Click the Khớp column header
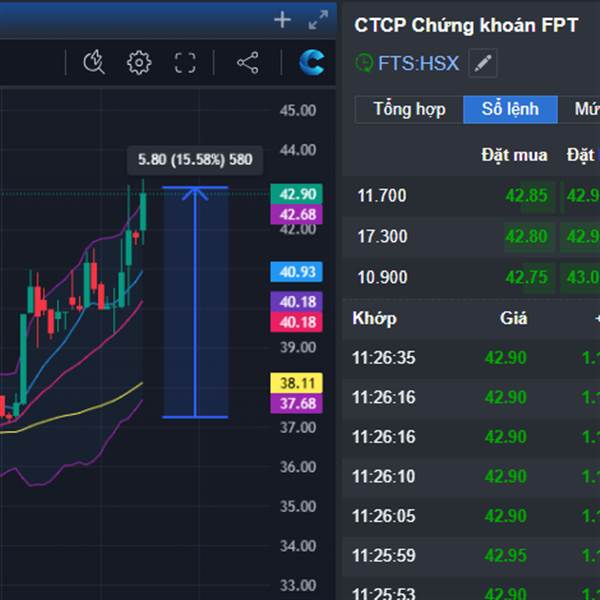Viewport: 600px width, 600px height. point(374,319)
